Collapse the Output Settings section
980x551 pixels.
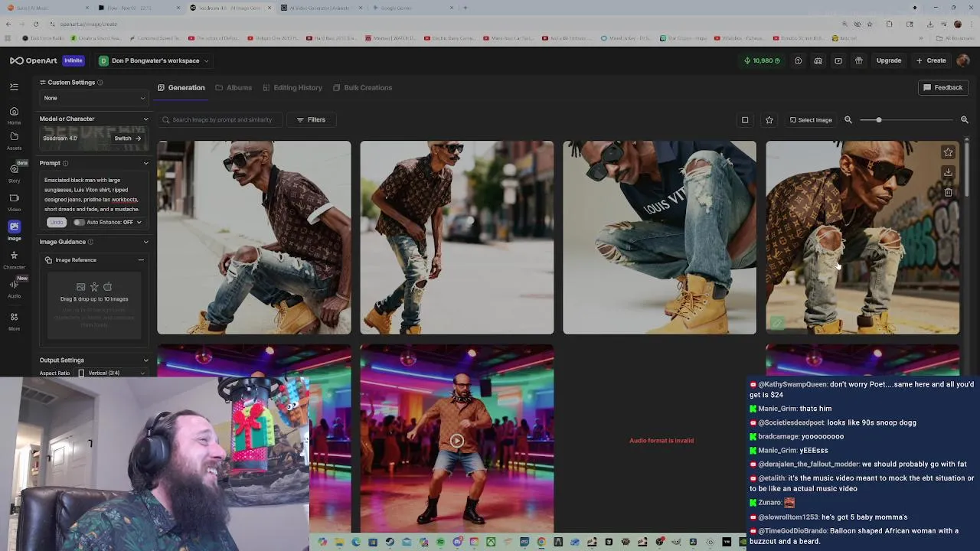[x=145, y=360]
